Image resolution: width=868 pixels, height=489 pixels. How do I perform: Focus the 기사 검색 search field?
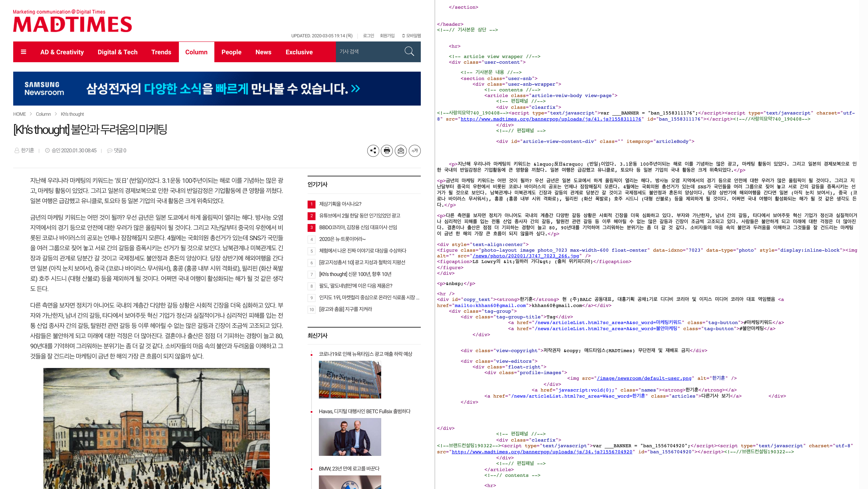click(x=369, y=52)
